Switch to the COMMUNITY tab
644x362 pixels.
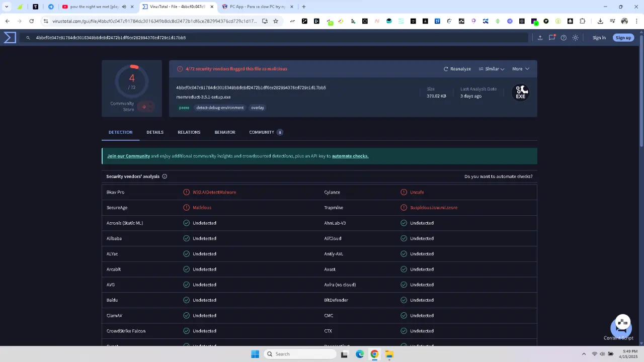[266, 132]
